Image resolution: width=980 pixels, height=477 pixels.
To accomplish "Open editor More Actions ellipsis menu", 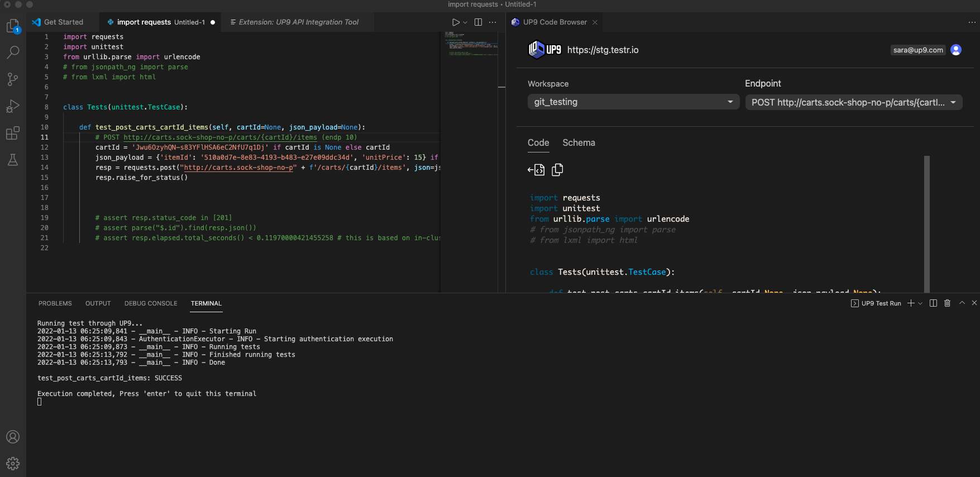I will [493, 22].
